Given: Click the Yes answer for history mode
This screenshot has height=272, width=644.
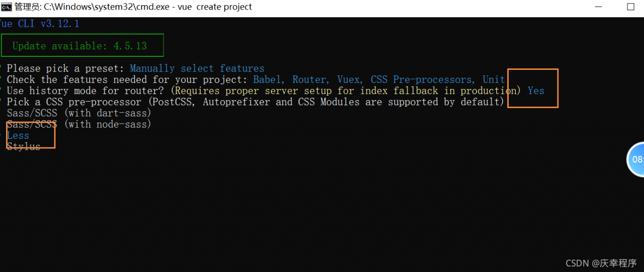Looking at the screenshot, I should pyautogui.click(x=536, y=90).
